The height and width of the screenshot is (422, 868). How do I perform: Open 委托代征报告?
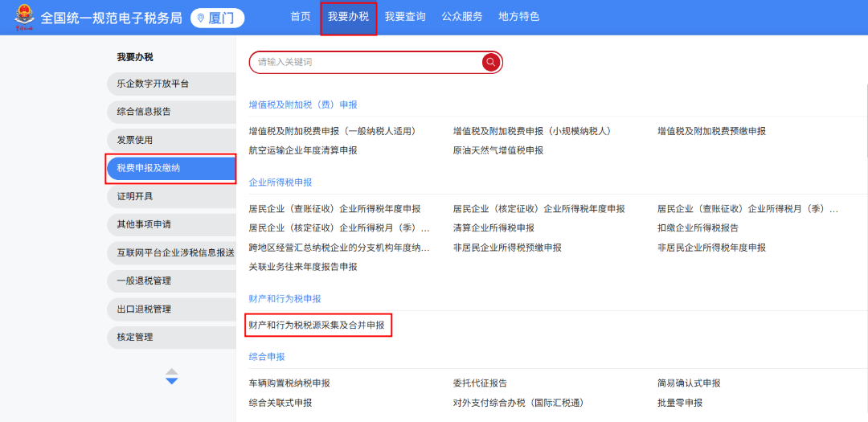point(480,383)
